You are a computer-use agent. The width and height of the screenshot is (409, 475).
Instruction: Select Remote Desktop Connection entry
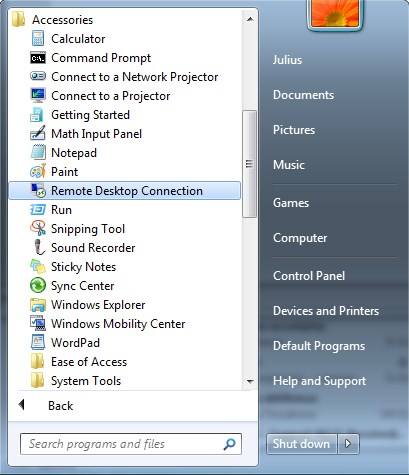click(125, 191)
